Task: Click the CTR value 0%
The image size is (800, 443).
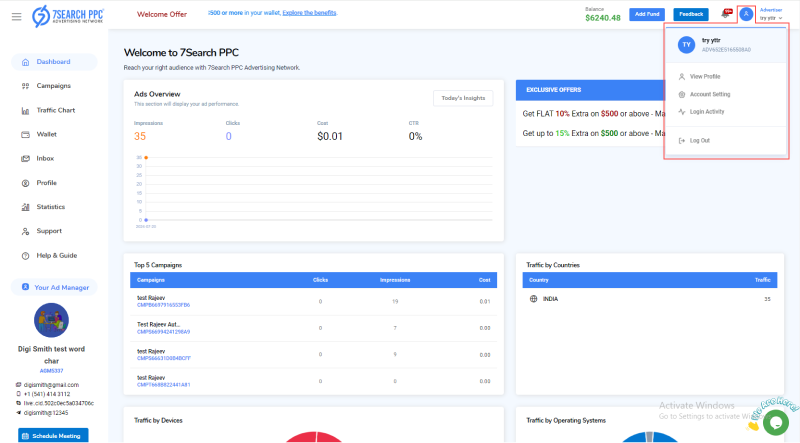Action: tap(415, 136)
